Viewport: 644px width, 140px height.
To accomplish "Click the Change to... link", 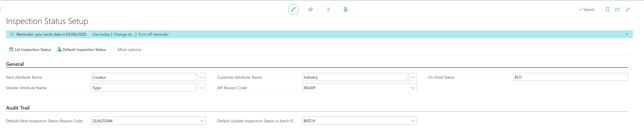I will click(124, 35).
